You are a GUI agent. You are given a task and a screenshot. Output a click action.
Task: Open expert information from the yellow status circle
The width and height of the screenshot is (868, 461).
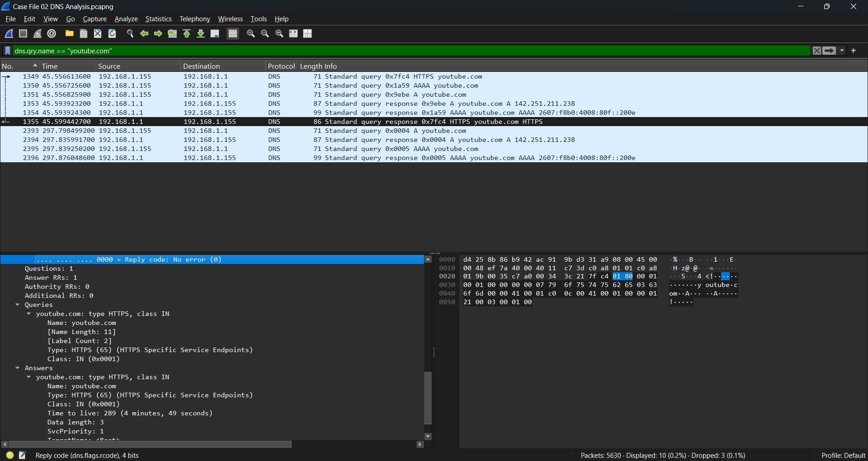point(10,455)
